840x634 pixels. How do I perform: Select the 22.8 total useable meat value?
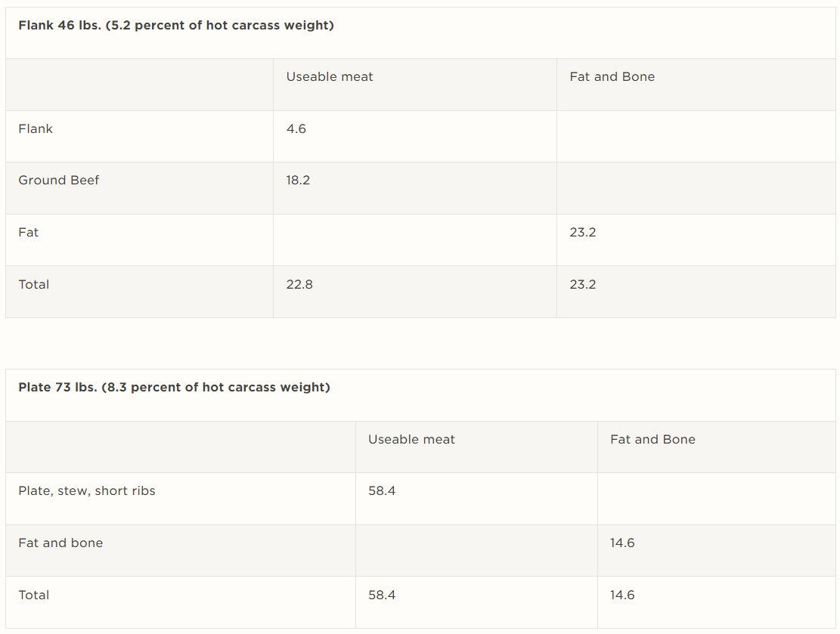point(299,285)
